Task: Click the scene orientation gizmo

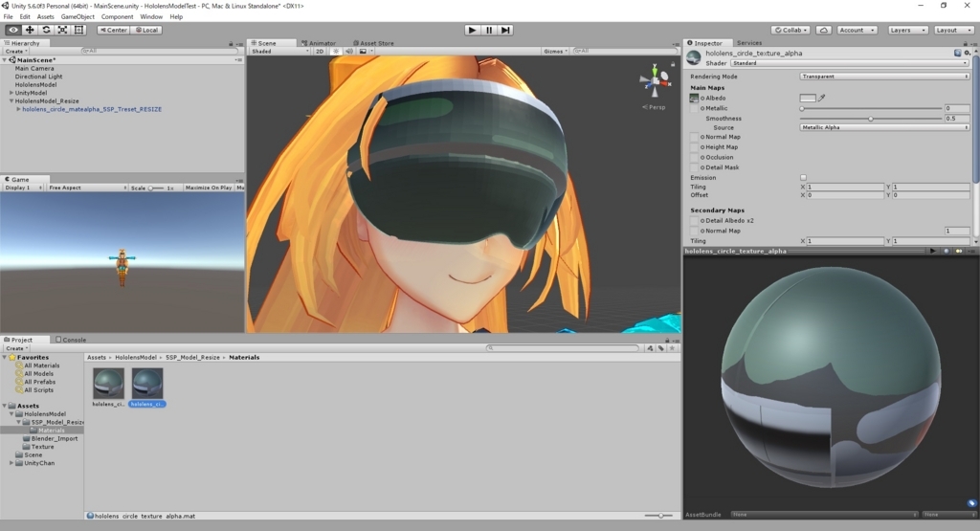Action: pos(655,81)
